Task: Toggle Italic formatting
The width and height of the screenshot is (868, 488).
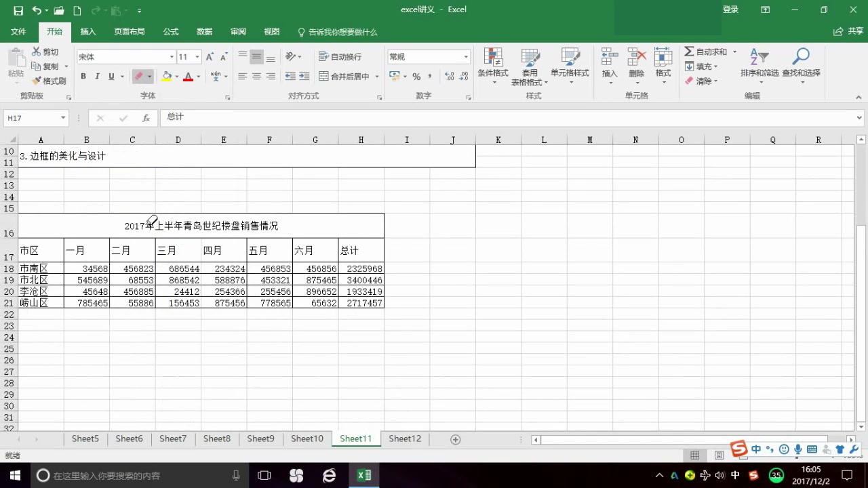Action: tap(97, 77)
